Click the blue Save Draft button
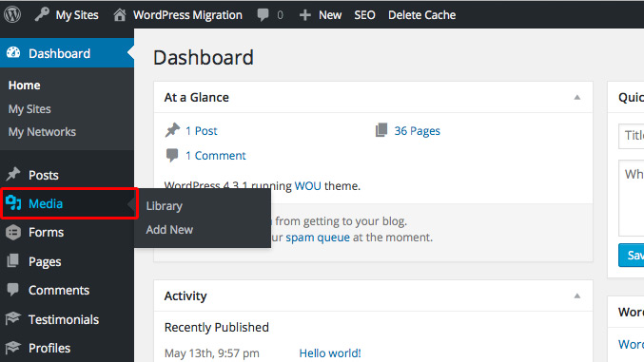 [632, 255]
